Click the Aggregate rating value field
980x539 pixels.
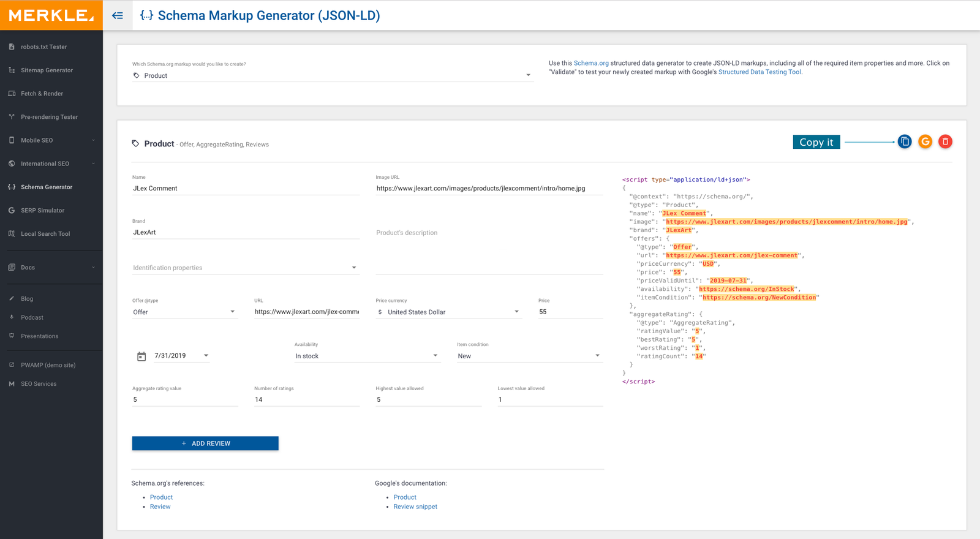(x=185, y=399)
